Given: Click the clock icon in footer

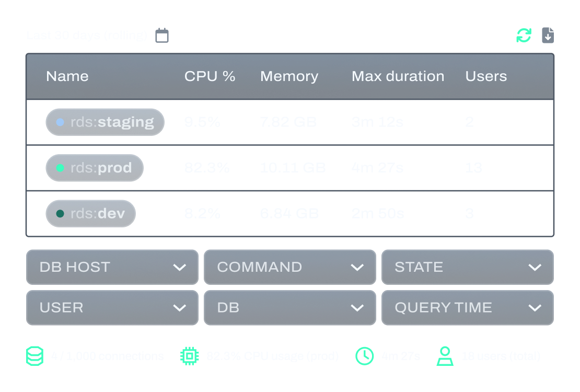Looking at the screenshot, I should click(x=365, y=356).
